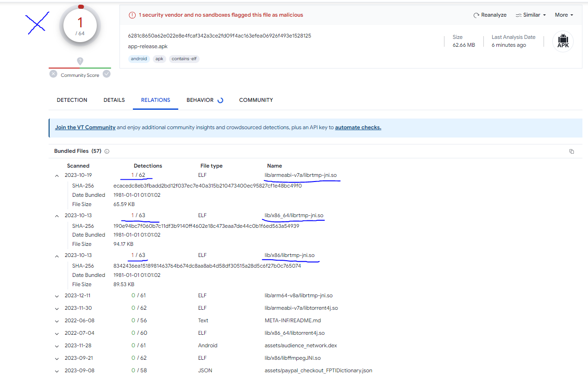Click the Reanalyze icon button
The width and height of the screenshot is (588, 382).
pyautogui.click(x=489, y=15)
